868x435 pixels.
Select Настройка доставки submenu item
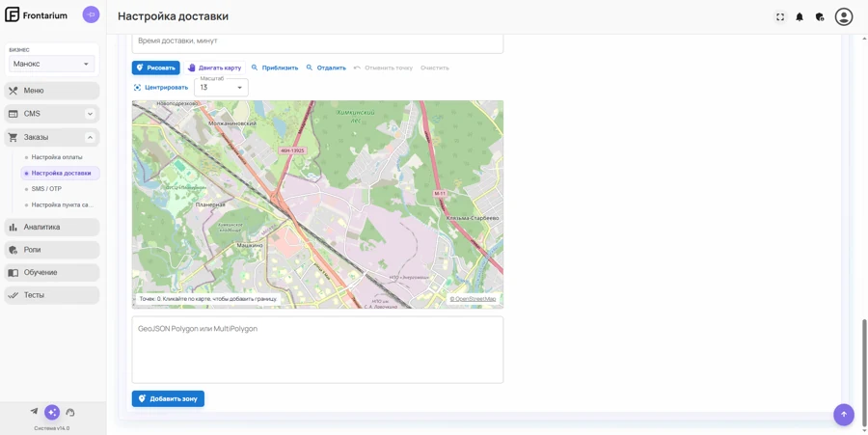pyautogui.click(x=60, y=174)
